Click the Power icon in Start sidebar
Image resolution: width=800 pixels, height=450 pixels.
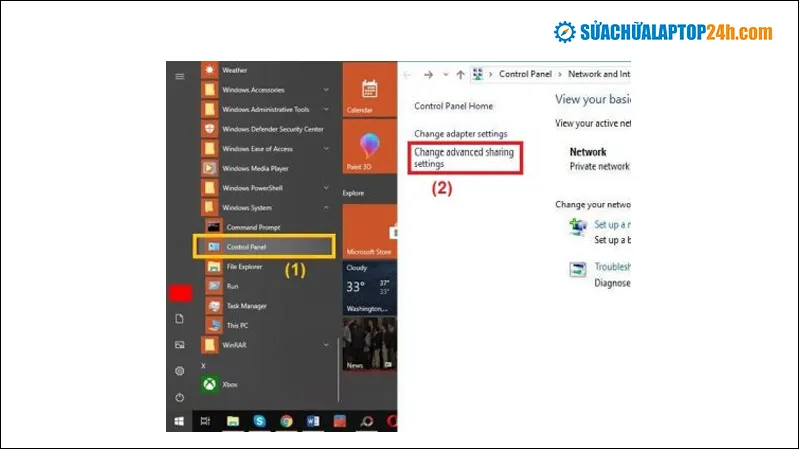(180, 397)
